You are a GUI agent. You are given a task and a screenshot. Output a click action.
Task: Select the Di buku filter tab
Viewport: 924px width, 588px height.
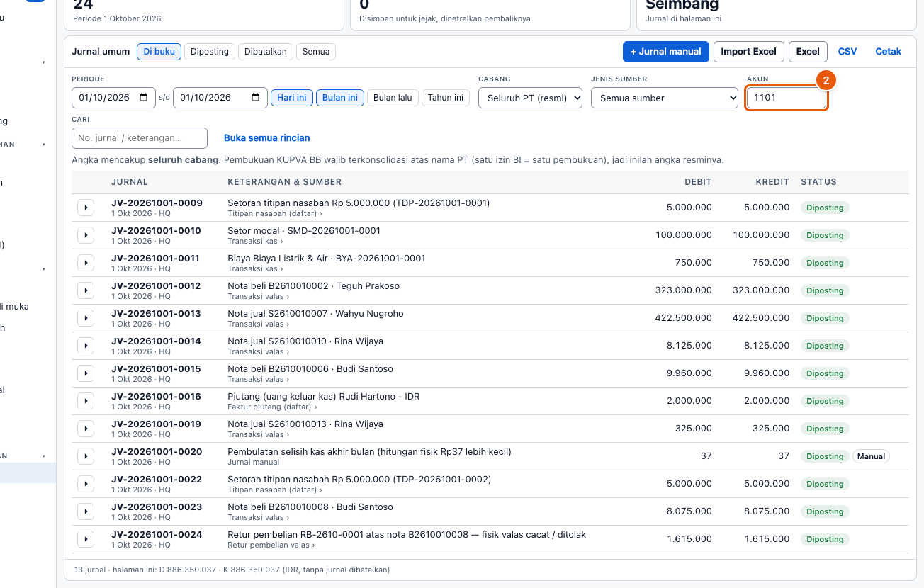tap(159, 52)
